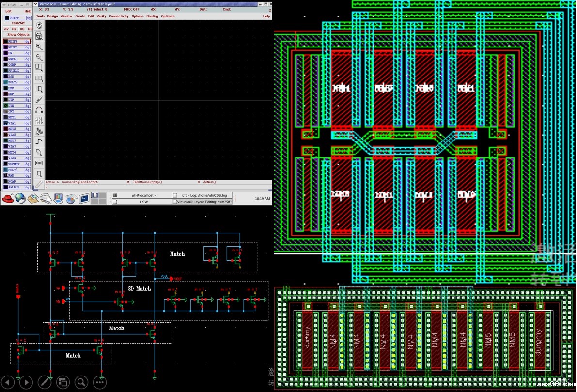Click the icfb Log taskbar button
Image resolution: width=577 pixels, height=392 pixels.
(x=203, y=195)
